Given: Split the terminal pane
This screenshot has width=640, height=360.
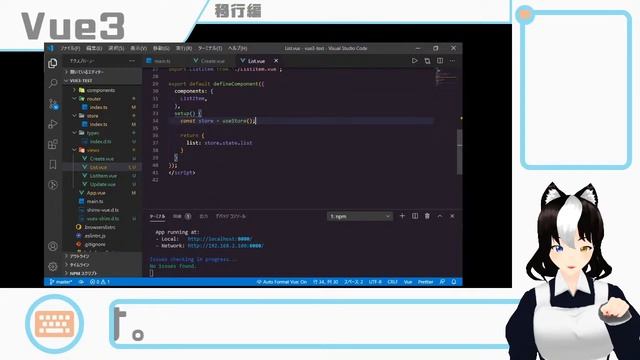Looking at the screenshot, I should (415, 216).
